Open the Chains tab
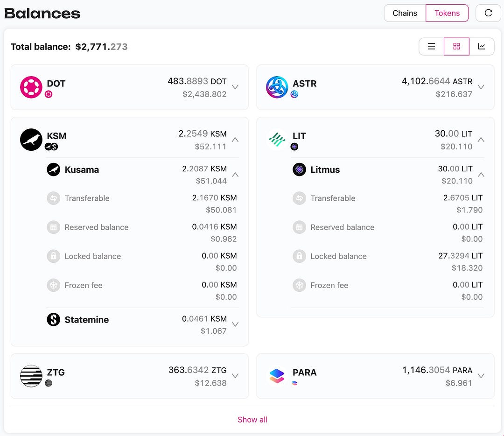The height and width of the screenshot is (436, 504). pyautogui.click(x=405, y=13)
